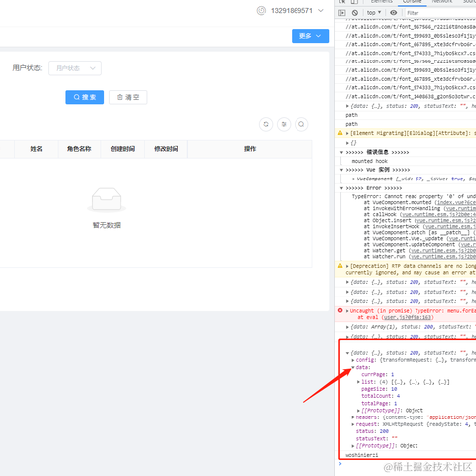
Task: Toggle the DevTools console sidebar icon
Action: 342,13
